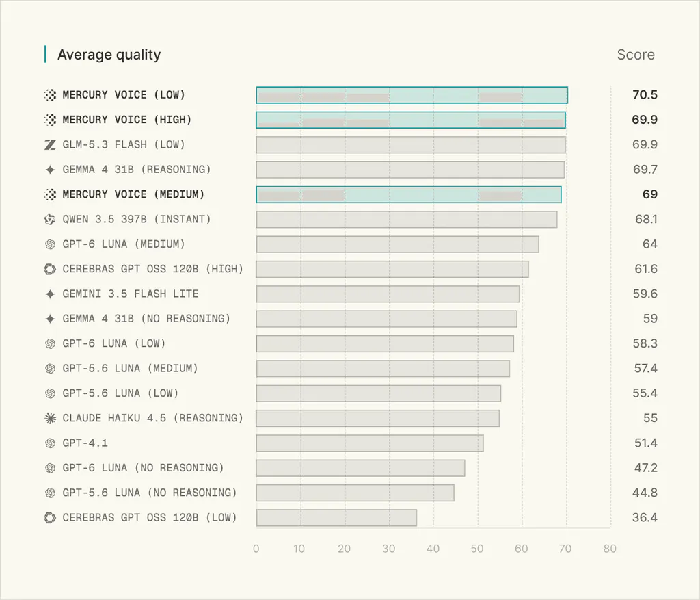
Task: Click the teal Mercury Voice (Low) bar
Action: click(x=412, y=95)
